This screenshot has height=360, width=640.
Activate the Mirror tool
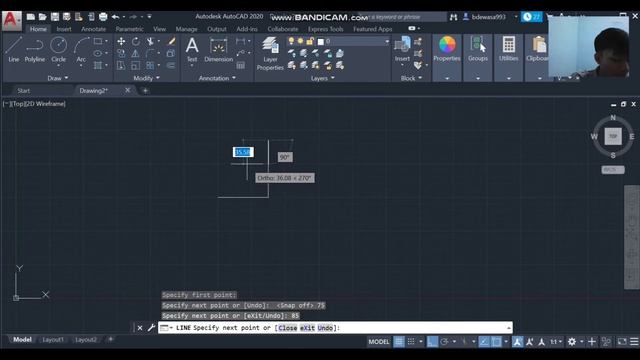[x=136, y=53]
